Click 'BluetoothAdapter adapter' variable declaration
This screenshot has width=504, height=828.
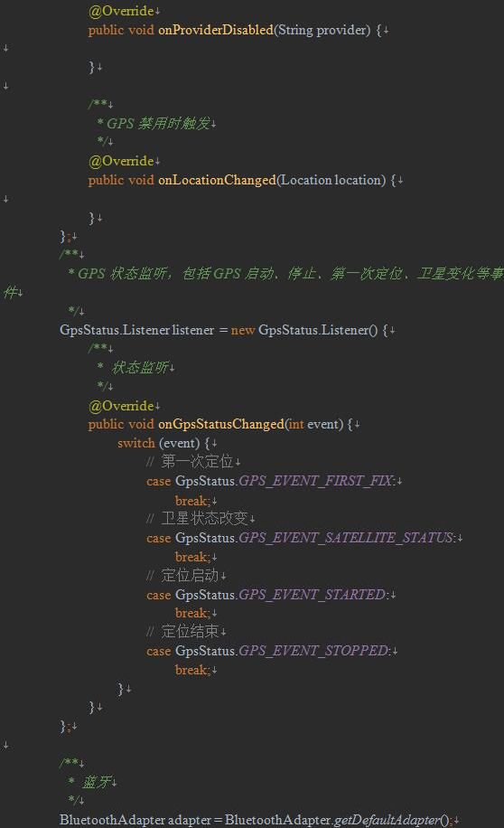[135, 820]
